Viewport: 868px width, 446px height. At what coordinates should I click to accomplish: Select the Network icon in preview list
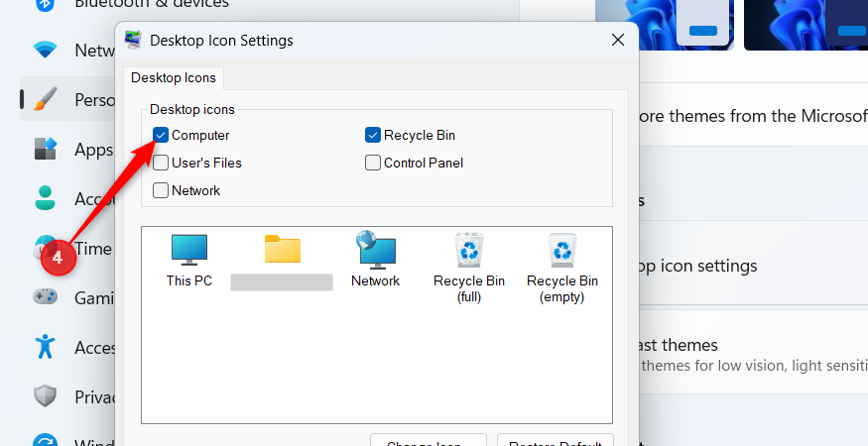coord(375,249)
